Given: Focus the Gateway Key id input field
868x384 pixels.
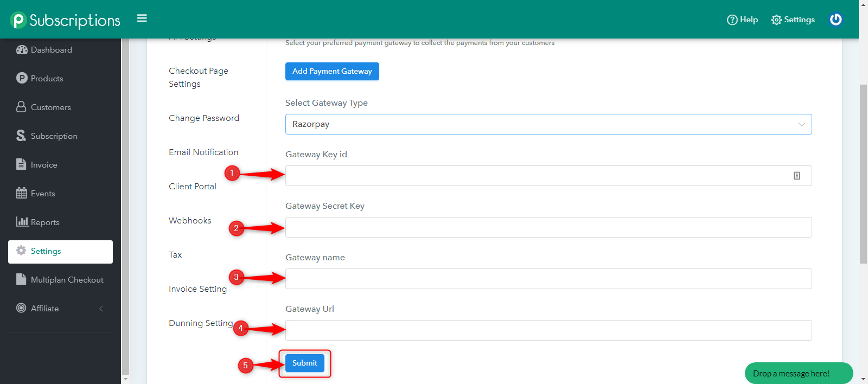Looking at the screenshot, I should coord(548,176).
